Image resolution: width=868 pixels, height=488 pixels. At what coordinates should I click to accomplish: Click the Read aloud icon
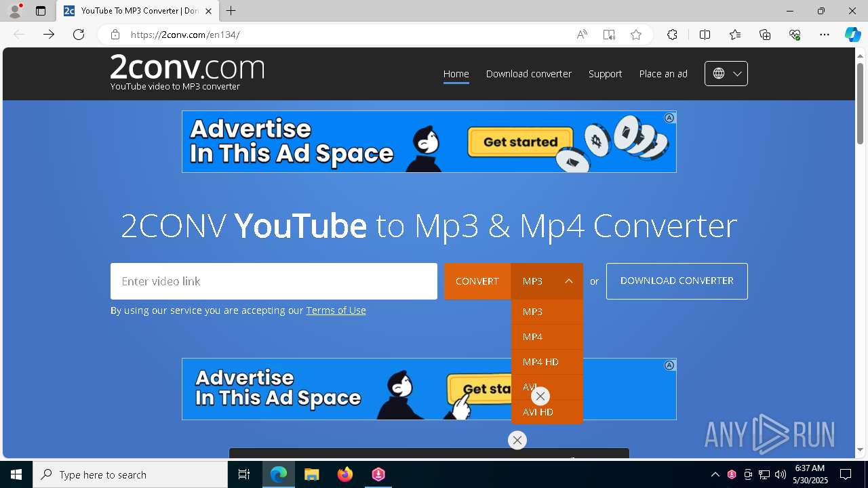(x=582, y=35)
